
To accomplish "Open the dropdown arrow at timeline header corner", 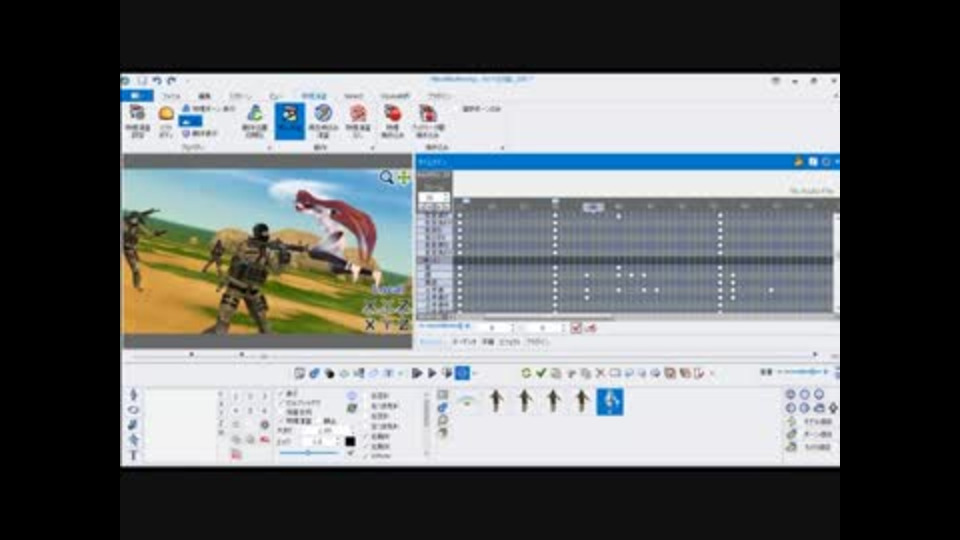I will pos(836,162).
